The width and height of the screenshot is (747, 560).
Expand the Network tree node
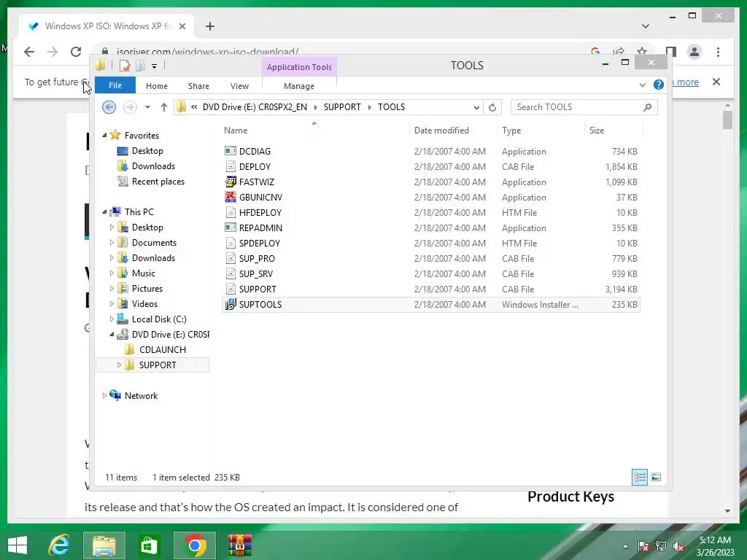(104, 396)
